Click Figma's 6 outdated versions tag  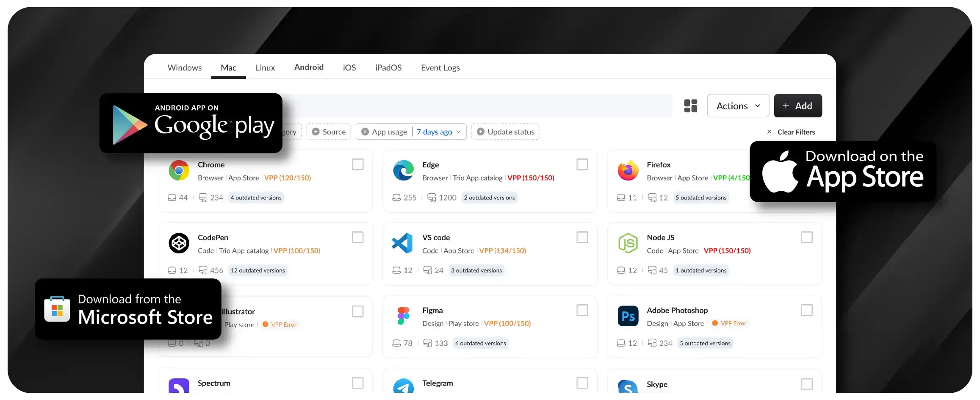coord(481,343)
